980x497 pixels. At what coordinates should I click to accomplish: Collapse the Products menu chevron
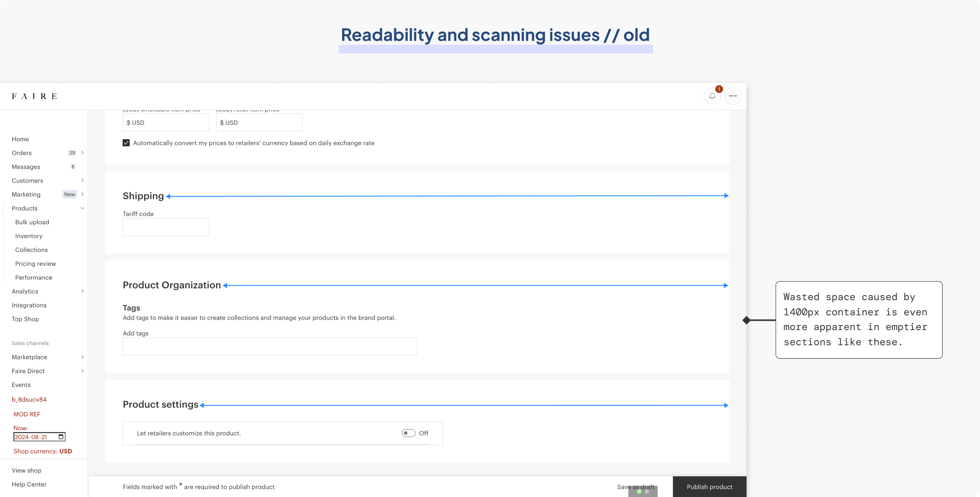point(83,208)
